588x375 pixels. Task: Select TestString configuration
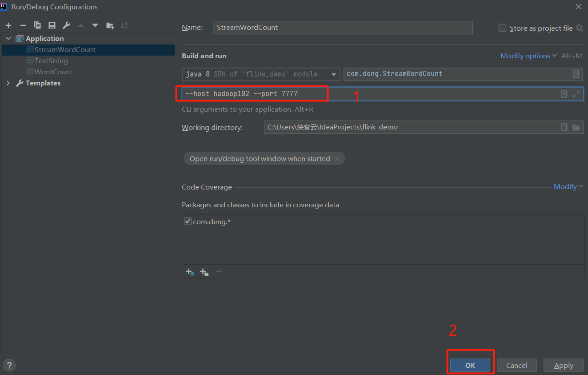click(x=88, y=61)
